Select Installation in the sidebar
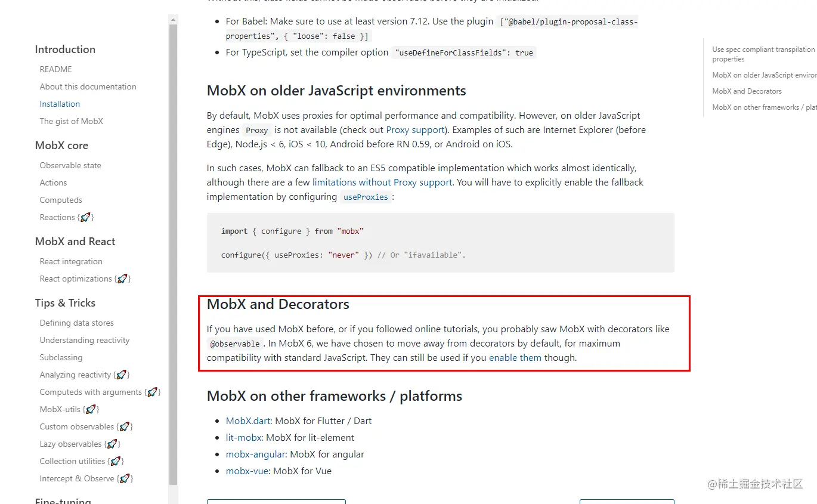Image resolution: width=817 pixels, height=504 pixels. pos(60,104)
